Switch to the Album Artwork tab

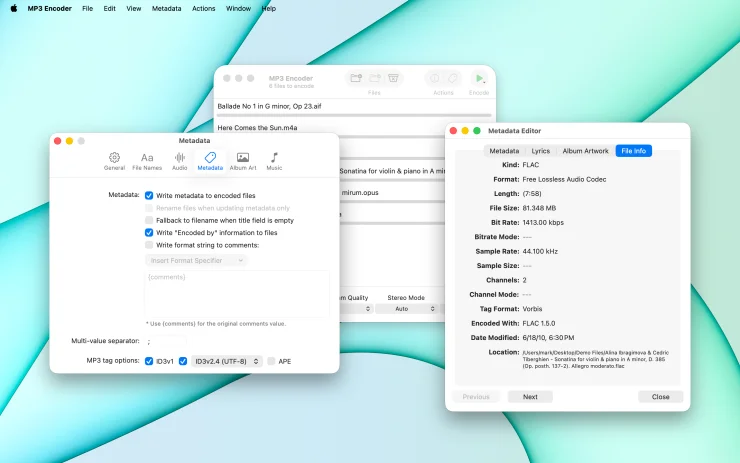585,151
